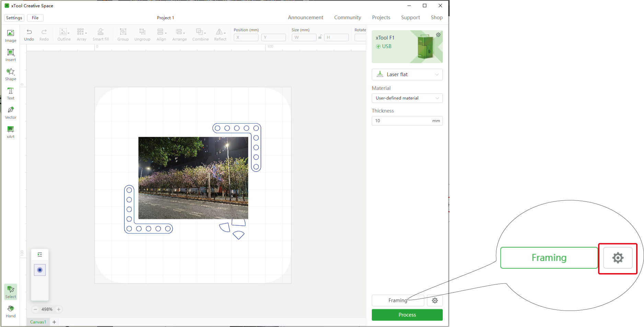Viewport: 644px width, 327px height.
Task: Add a new canvas tab
Action: 54,322
